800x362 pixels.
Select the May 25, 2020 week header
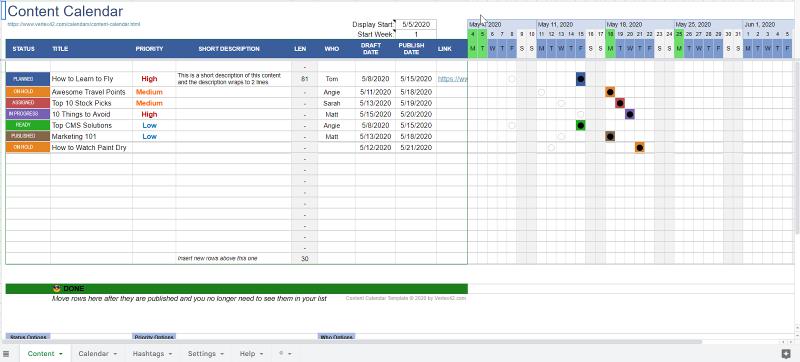tap(708, 24)
